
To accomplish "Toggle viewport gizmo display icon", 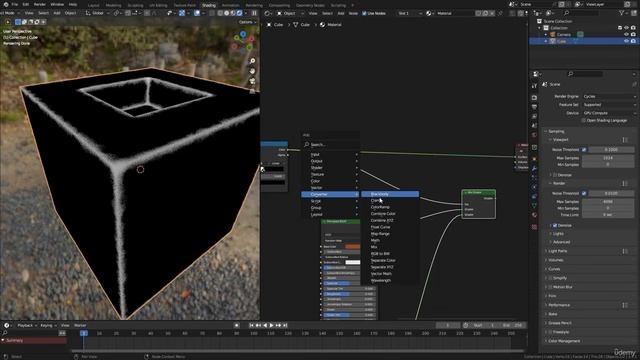I will (x=182, y=13).
